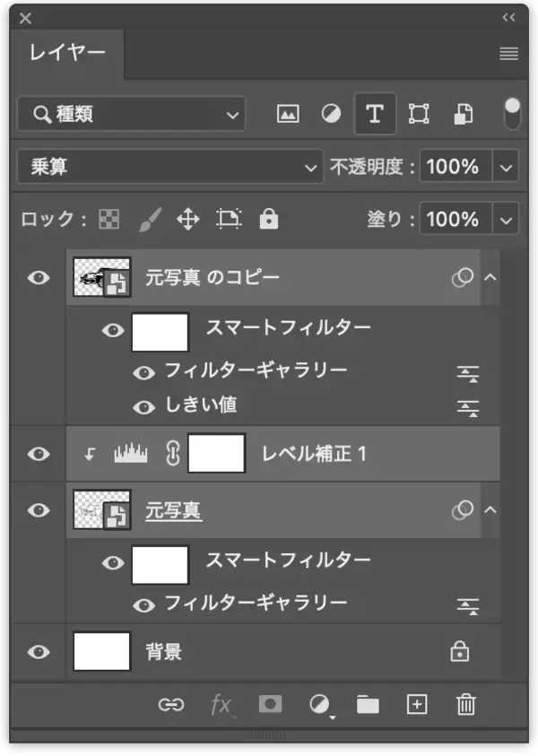
Task: Select the 元写真 のコピー layer thumbnail
Action: point(101,277)
